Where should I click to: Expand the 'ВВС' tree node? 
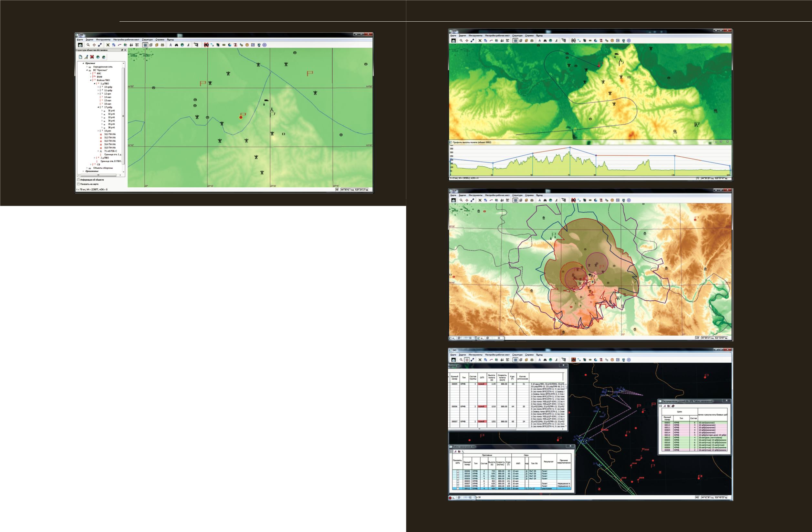91,73
